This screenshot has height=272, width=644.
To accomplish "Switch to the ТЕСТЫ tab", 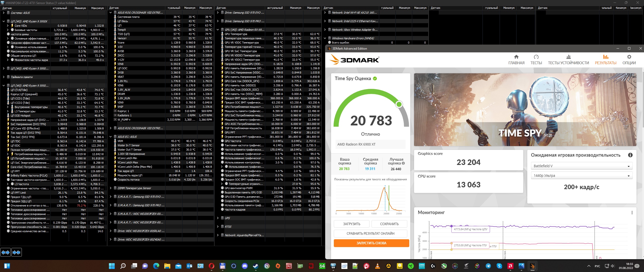I will tap(536, 60).
